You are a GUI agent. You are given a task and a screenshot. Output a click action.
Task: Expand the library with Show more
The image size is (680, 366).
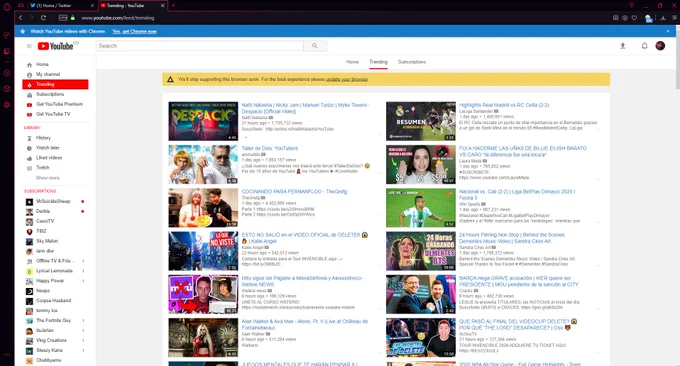tap(48, 178)
